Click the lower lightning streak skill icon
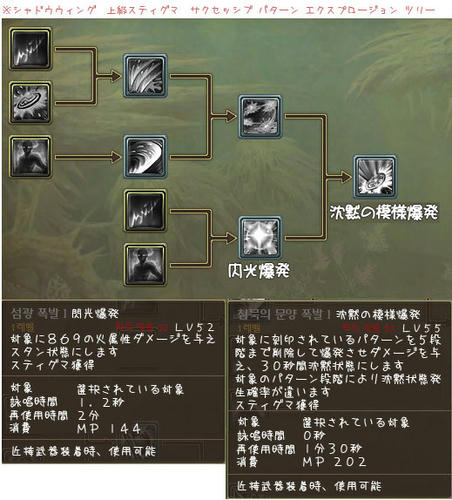The height and width of the screenshot is (500, 452). click(x=145, y=211)
